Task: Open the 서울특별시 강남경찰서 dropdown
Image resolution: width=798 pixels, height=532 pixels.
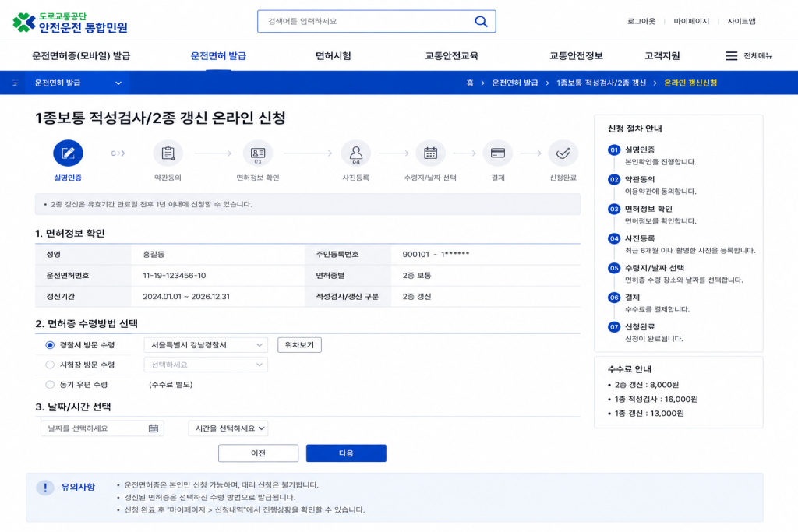Action: pos(206,345)
